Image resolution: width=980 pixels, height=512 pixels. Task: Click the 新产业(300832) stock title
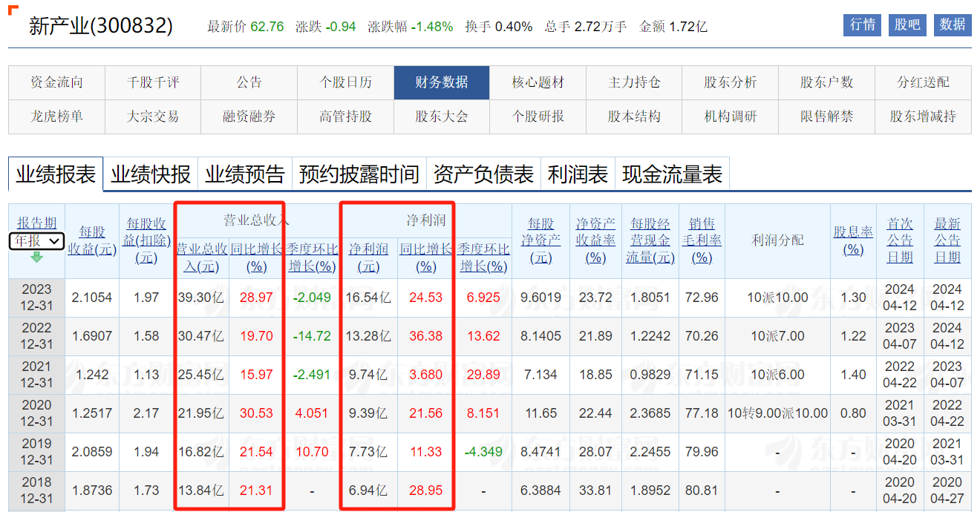[x=101, y=26]
